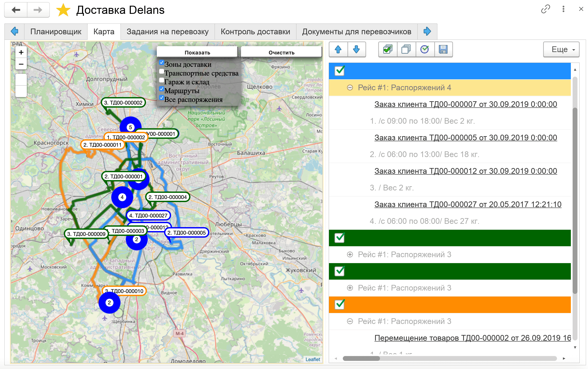Viewport: 588px width, 369px height.
Task: Uncheck the first green route checkbox
Action: (340, 238)
